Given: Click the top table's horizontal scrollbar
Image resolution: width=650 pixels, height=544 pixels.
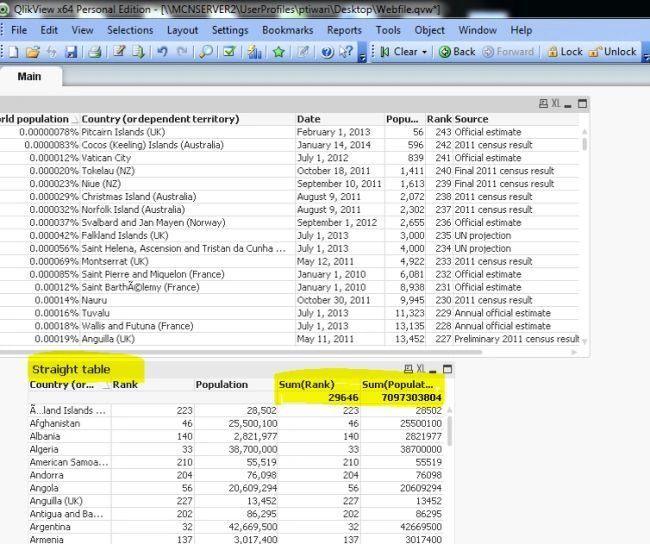Looking at the screenshot, I should [x=240, y=352].
